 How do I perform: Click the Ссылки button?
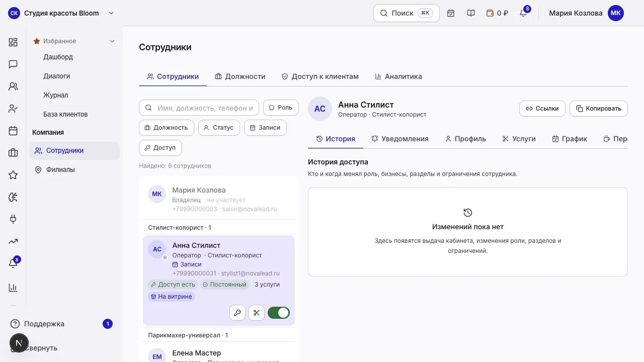[542, 109]
